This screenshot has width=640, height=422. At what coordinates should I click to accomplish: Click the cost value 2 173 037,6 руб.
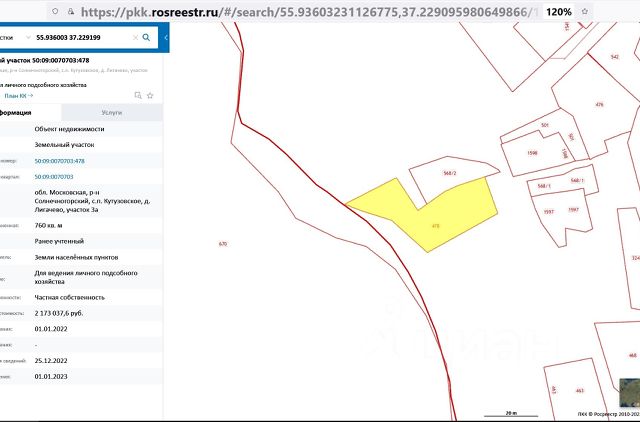59,313
